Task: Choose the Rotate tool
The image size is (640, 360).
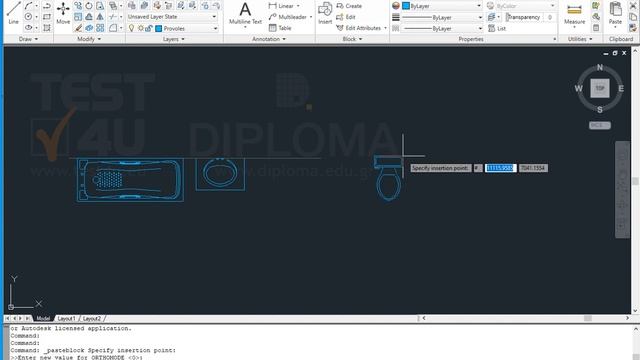Action: pyautogui.click(x=89, y=6)
